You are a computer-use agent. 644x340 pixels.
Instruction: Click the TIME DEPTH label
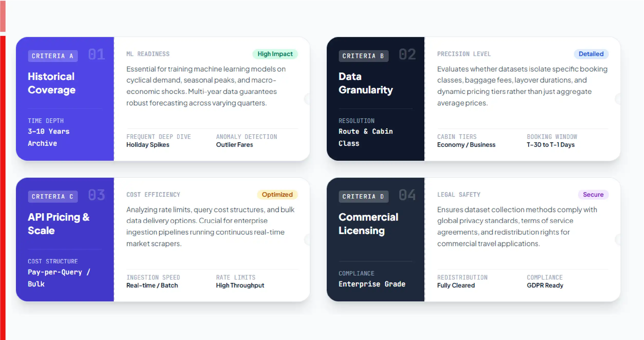46,121
